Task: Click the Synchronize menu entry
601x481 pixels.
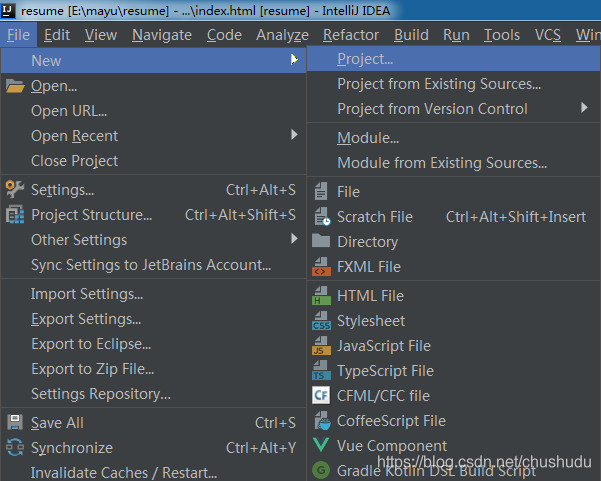Action: [x=153, y=448]
